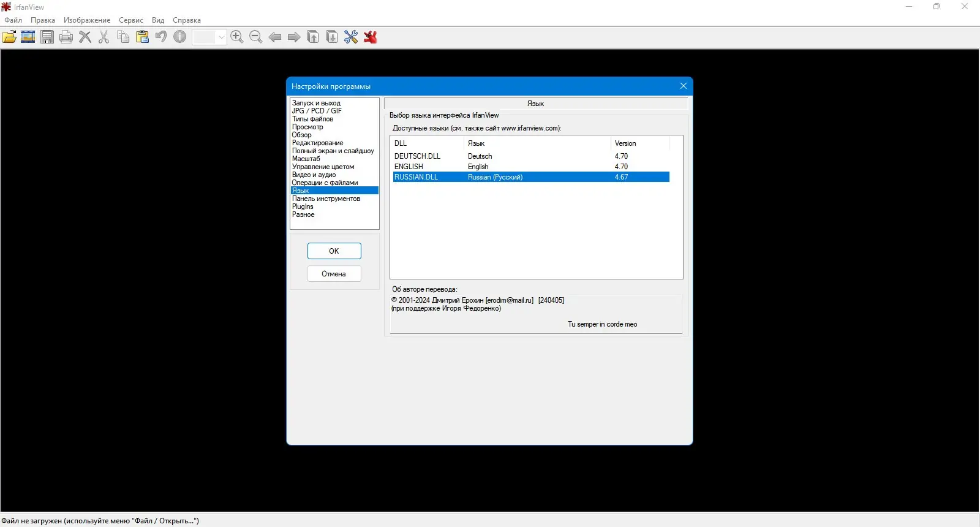Viewport: 980px width, 527px height.
Task: Click the Print toolbar icon
Action: (66, 37)
